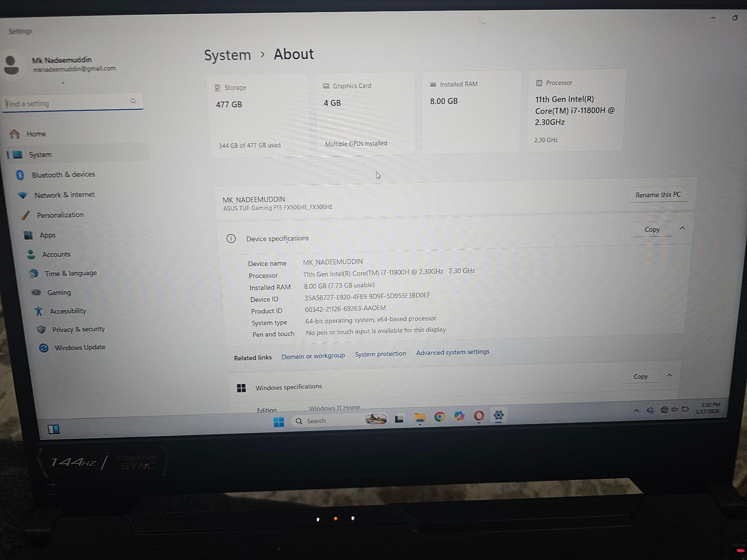This screenshot has height=560, width=747.
Task: Open File Explorer from the taskbar
Action: pyautogui.click(x=419, y=418)
